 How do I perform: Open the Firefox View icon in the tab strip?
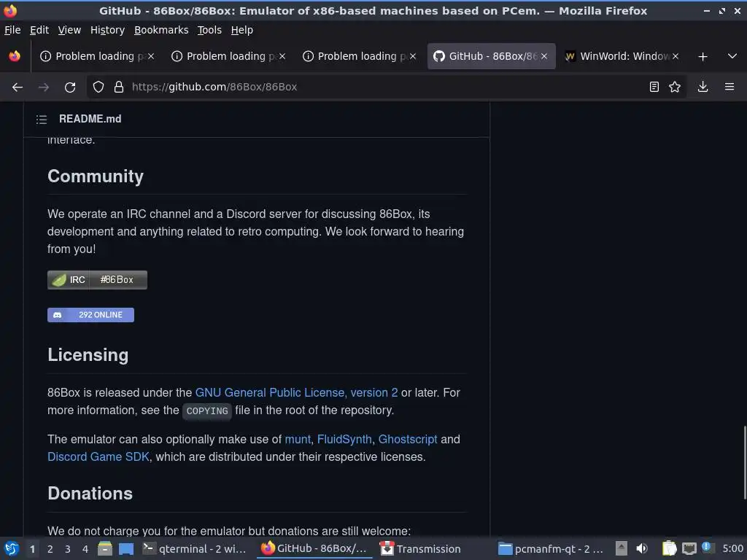(15, 56)
